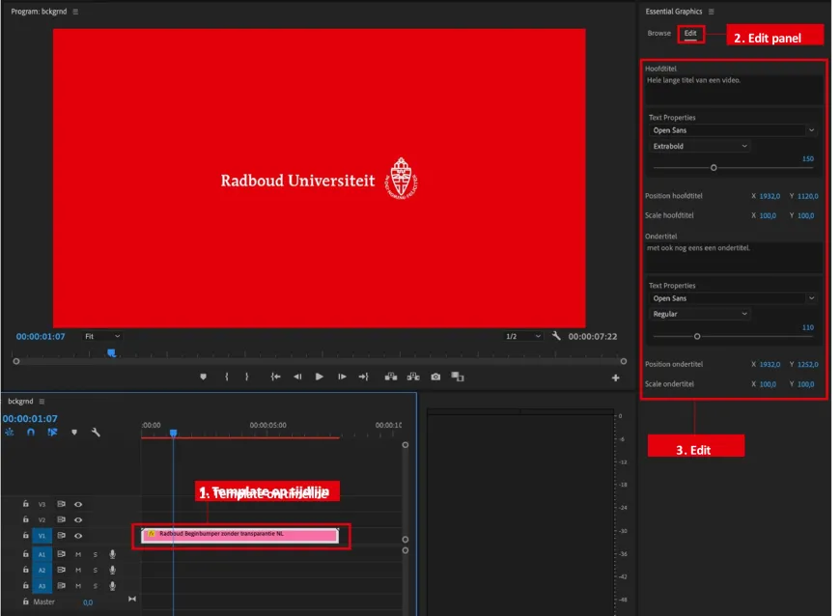Solo audio track A2
This screenshot has width=840, height=616.
coord(96,570)
